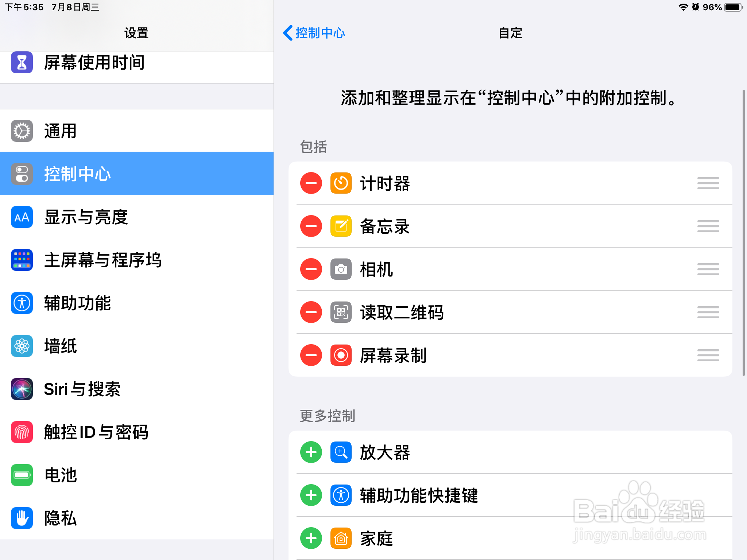Open Wallpaper settings via flower icon
This screenshot has height=560, width=747.
pyautogui.click(x=22, y=346)
